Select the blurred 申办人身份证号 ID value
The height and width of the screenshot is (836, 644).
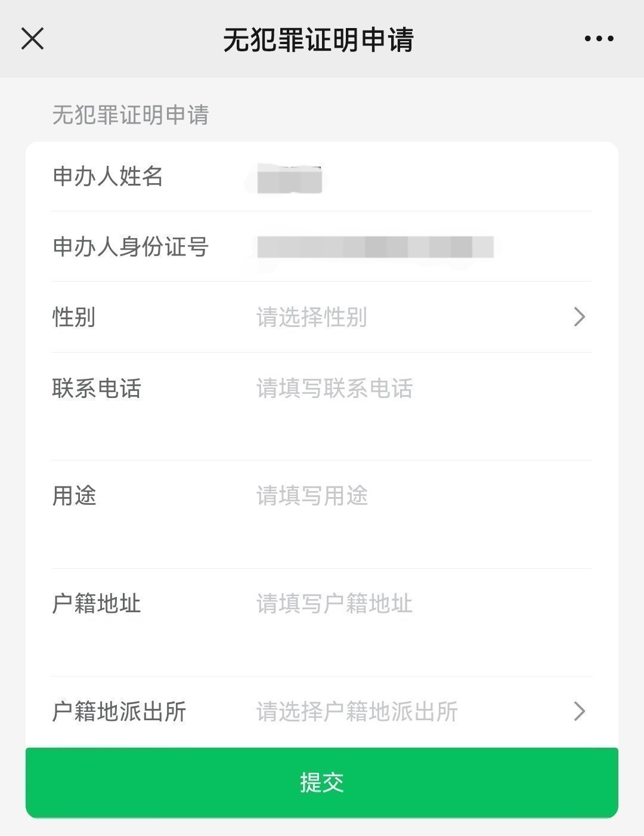(x=375, y=247)
